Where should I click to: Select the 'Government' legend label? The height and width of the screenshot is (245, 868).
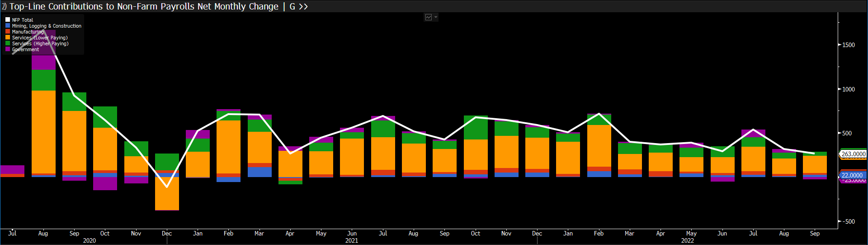coord(25,49)
